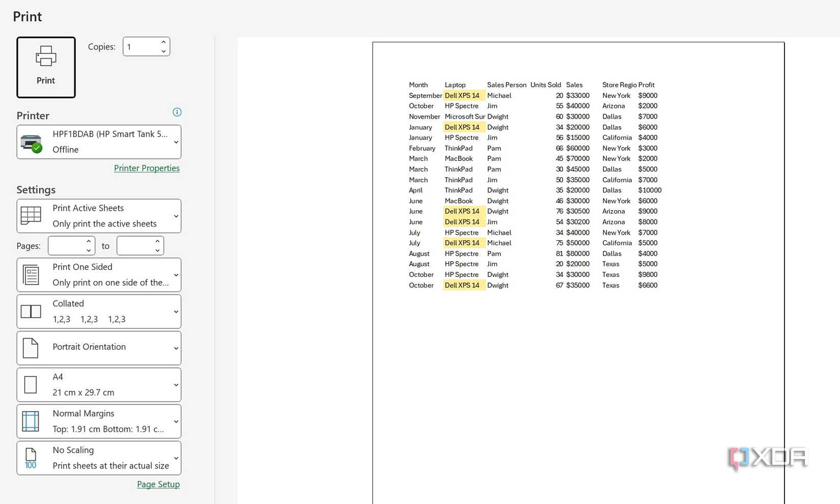The height and width of the screenshot is (504, 840).
Task: Click the Collated pages icon
Action: click(x=31, y=312)
